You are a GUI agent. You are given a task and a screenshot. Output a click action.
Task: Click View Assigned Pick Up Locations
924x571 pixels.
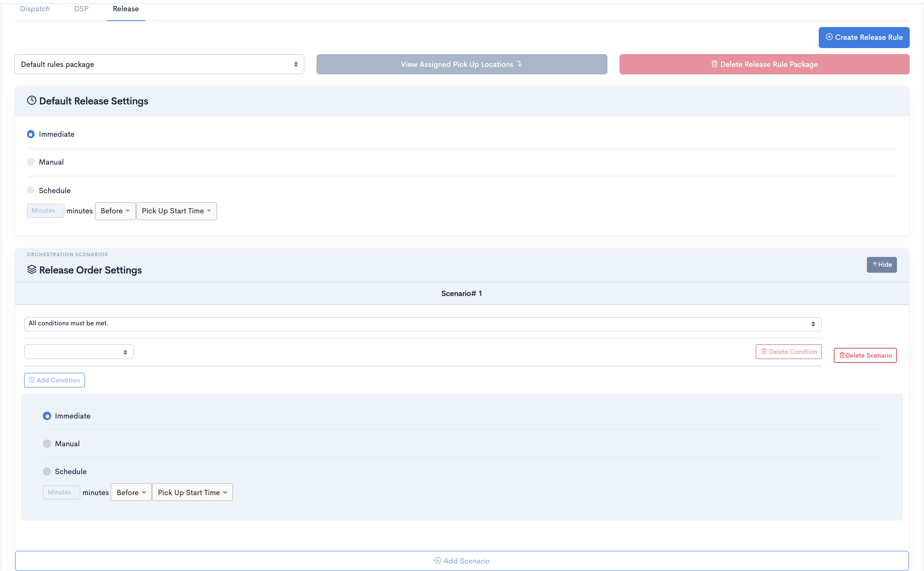coord(462,64)
